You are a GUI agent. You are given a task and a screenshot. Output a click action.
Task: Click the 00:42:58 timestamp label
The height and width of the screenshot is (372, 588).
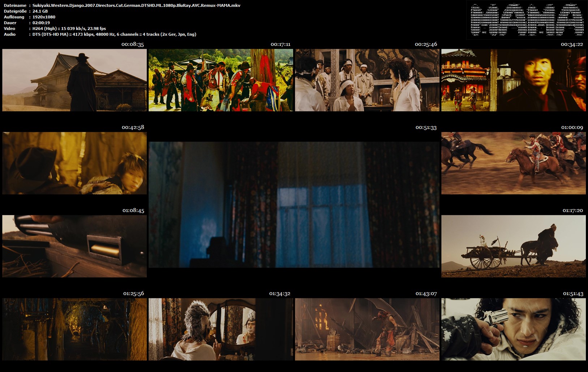click(133, 127)
